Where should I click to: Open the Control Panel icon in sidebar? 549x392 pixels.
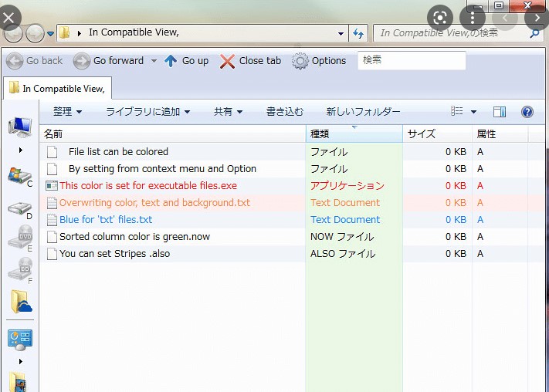point(20,340)
